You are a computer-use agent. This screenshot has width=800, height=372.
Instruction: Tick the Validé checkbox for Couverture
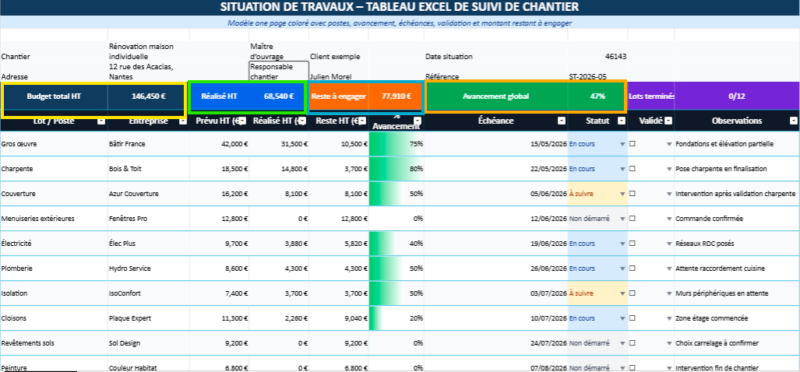[x=633, y=193]
